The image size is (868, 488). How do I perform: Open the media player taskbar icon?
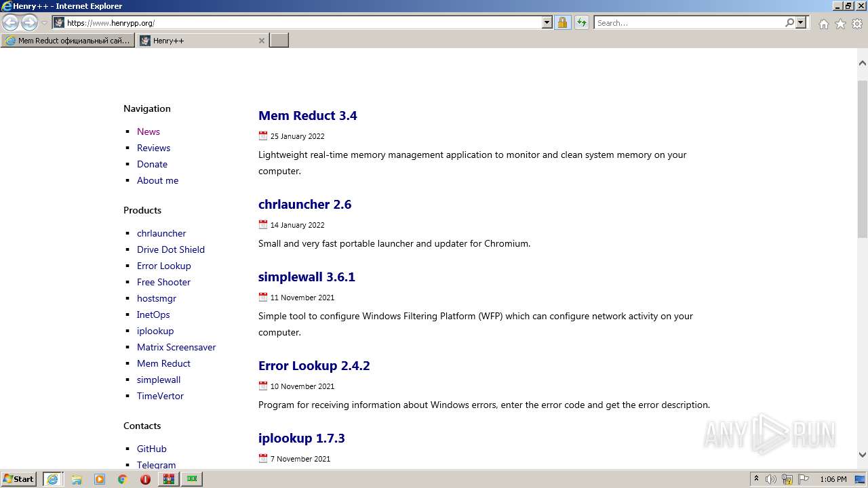(x=100, y=479)
